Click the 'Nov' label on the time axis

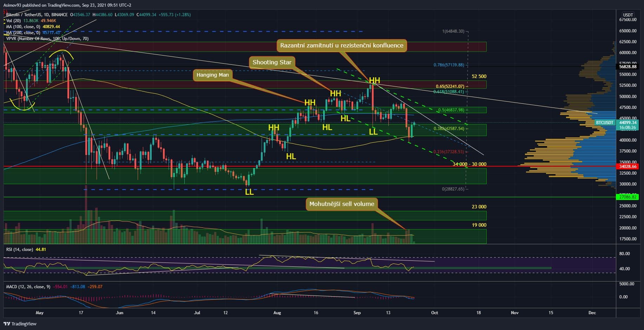tap(514, 313)
